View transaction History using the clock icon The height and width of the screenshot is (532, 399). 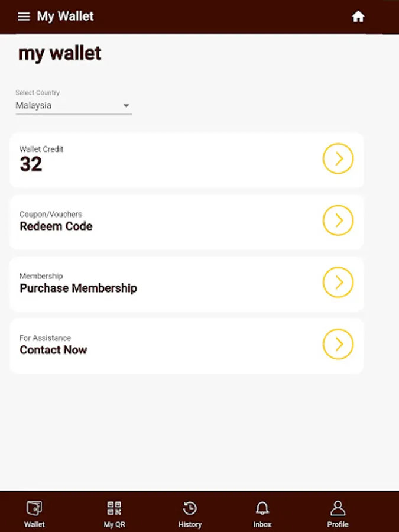coord(189,508)
